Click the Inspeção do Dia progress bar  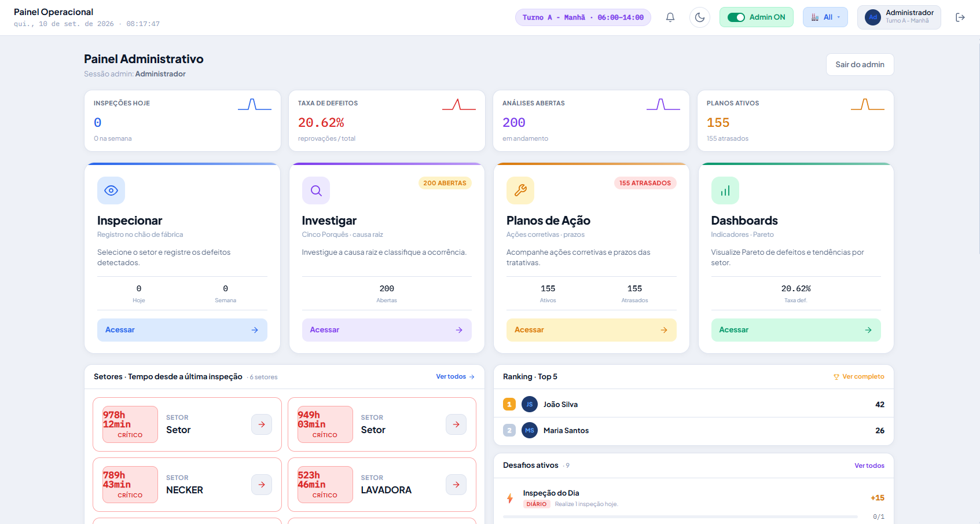(681, 516)
